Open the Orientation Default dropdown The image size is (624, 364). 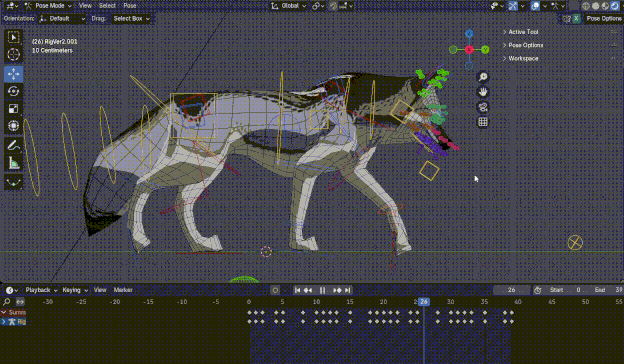pyautogui.click(x=62, y=19)
